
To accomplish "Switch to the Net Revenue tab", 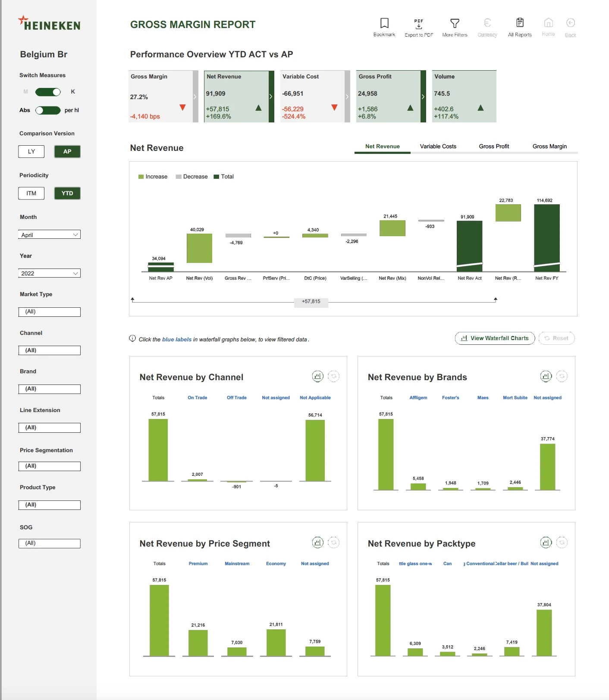I will click(x=383, y=147).
